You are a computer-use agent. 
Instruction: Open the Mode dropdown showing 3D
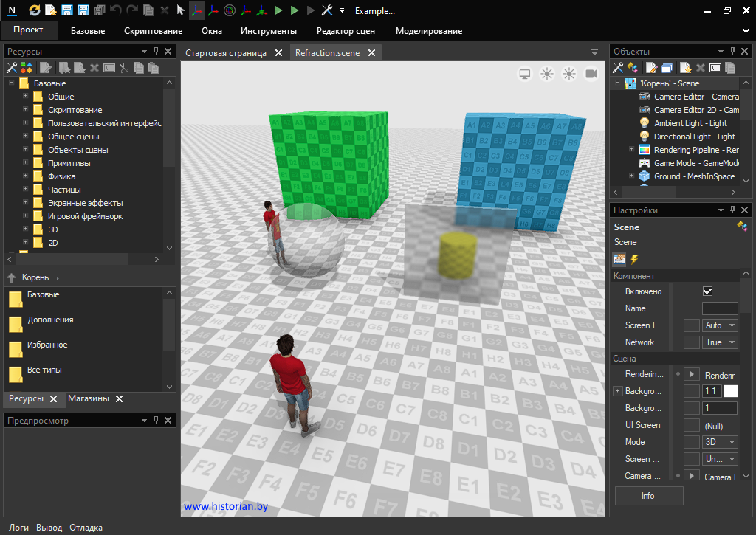click(720, 442)
